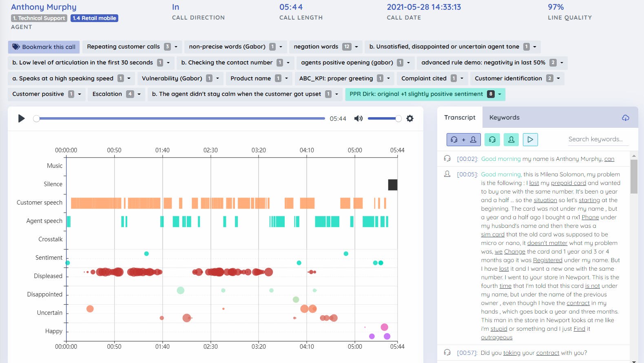Open agent name Anthony Murphy

tap(44, 7)
